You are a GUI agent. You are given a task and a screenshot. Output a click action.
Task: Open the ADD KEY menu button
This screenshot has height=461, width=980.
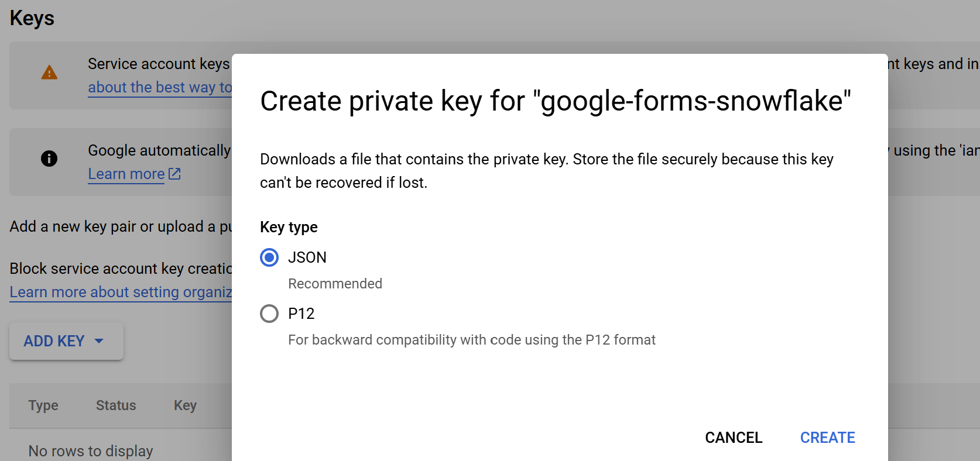click(x=66, y=341)
